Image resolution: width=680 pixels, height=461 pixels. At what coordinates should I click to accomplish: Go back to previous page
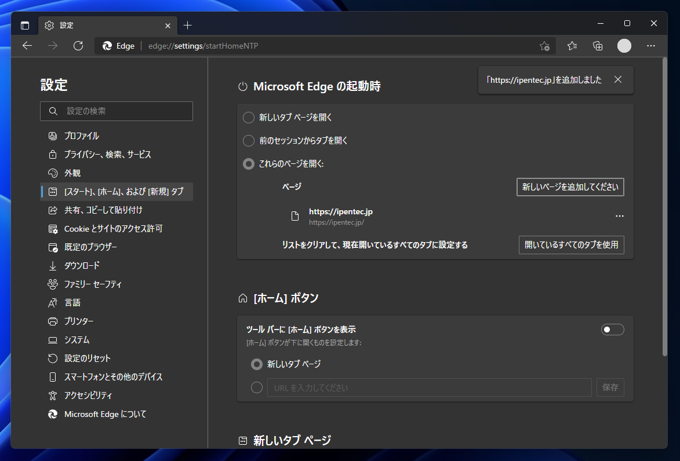tap(27, 46)
